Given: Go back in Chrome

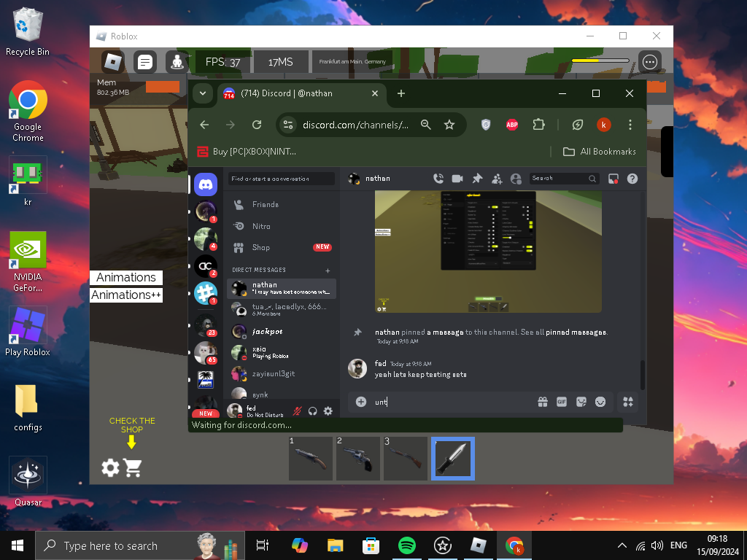Looking at the screenshot, I should [204, 125].
